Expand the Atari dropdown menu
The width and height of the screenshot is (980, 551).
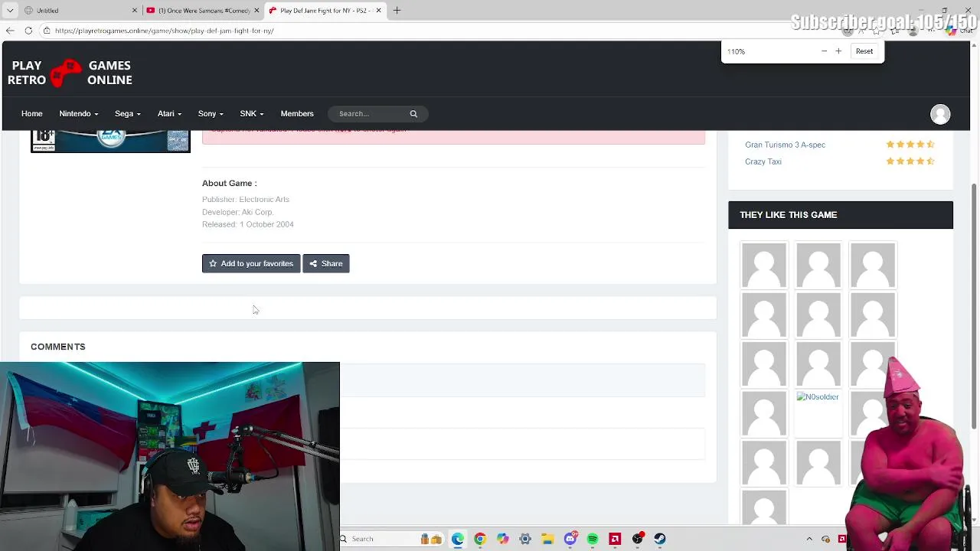click(x=169, y=114)
